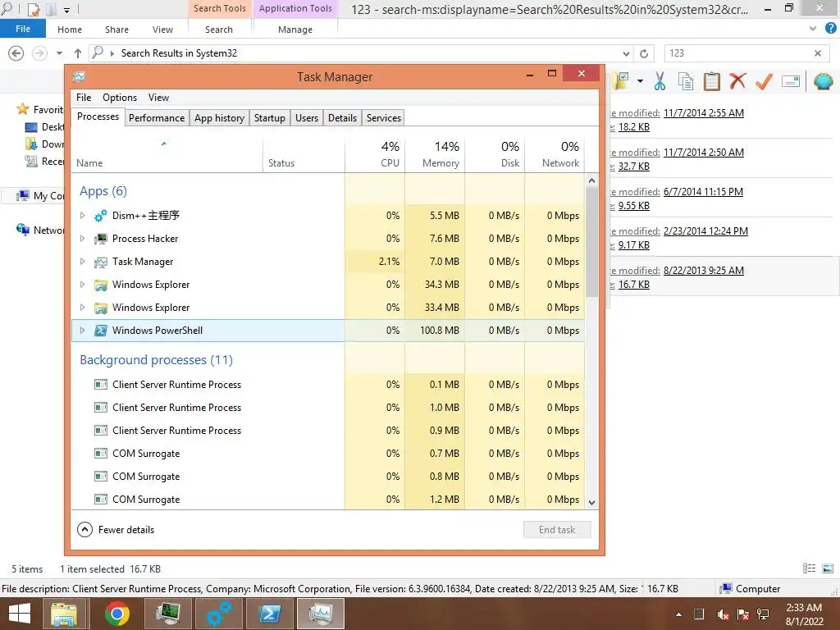
Task: Open Start menu from the taskbar
Action: [20, 614]
